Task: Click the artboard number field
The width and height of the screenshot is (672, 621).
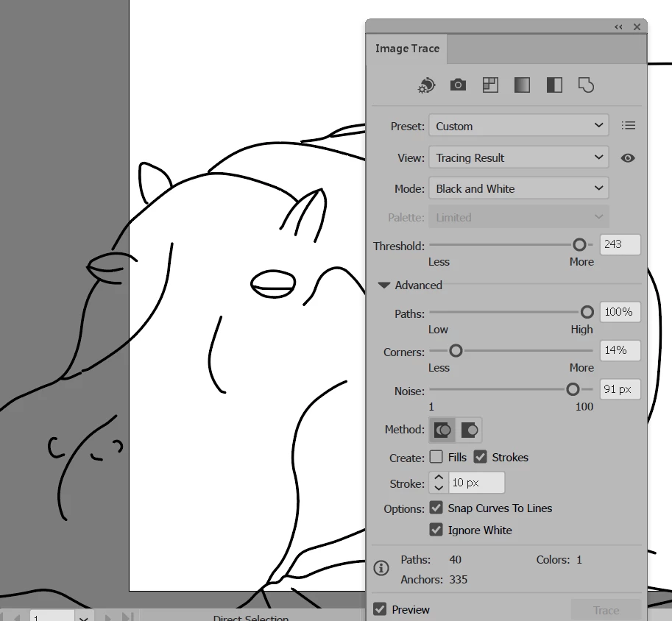Action: pos(52,617)
